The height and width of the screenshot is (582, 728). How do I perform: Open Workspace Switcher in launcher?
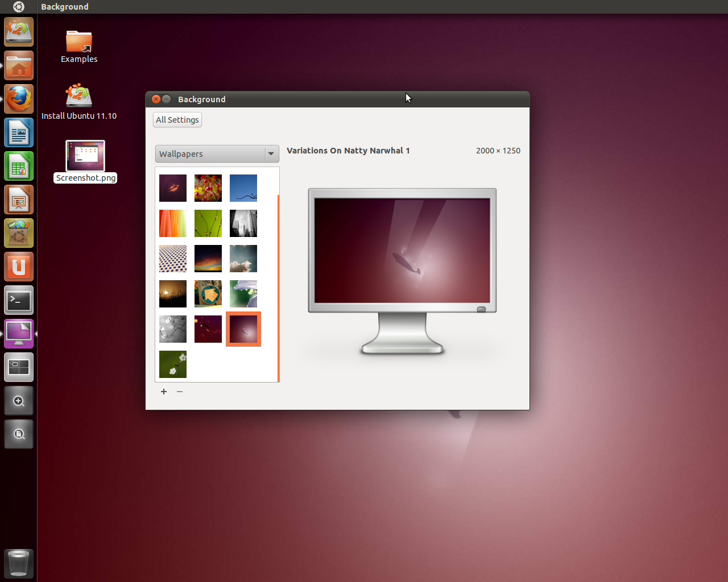point(19,367)
